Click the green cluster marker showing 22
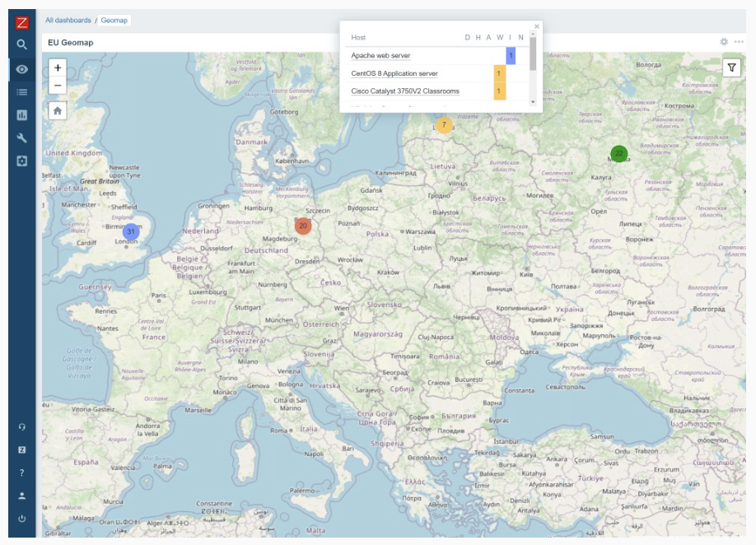The height and width of the screenshot is (545, 756). pos(619,154)
